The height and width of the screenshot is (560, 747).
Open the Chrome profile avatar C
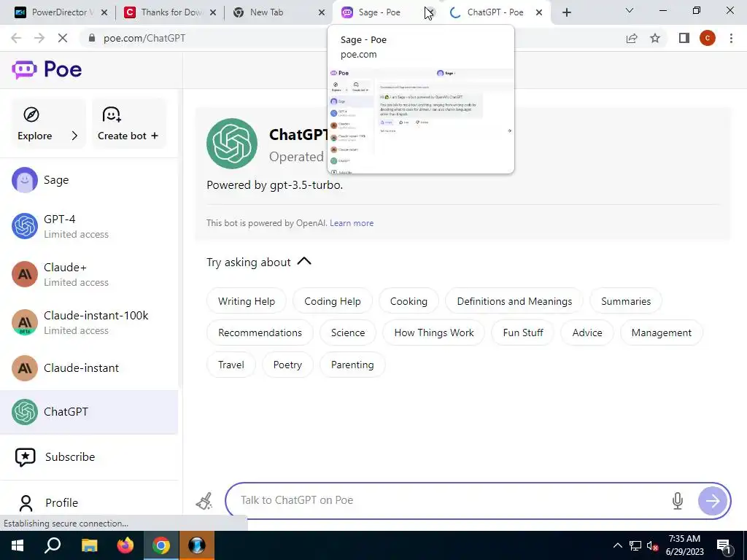(x=708, y=38)
